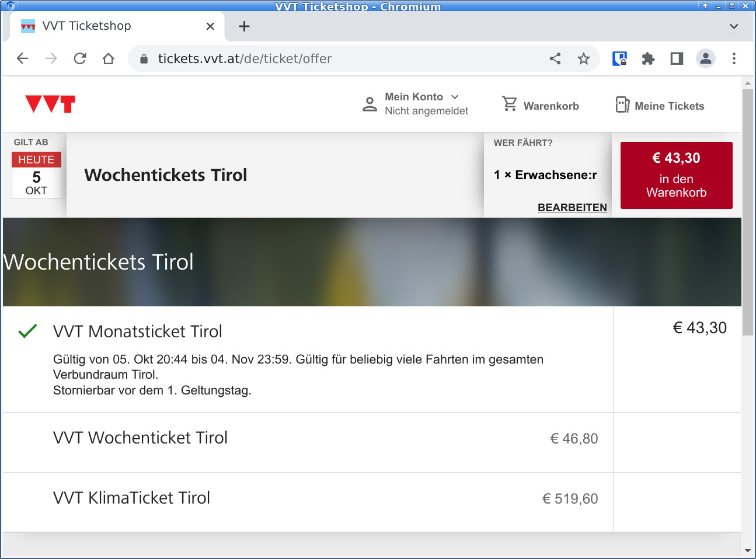Viewport: 756px width, 559px height.
Task: Expand the Mein Konto dropdown
Action: click(x=455, y=97)
